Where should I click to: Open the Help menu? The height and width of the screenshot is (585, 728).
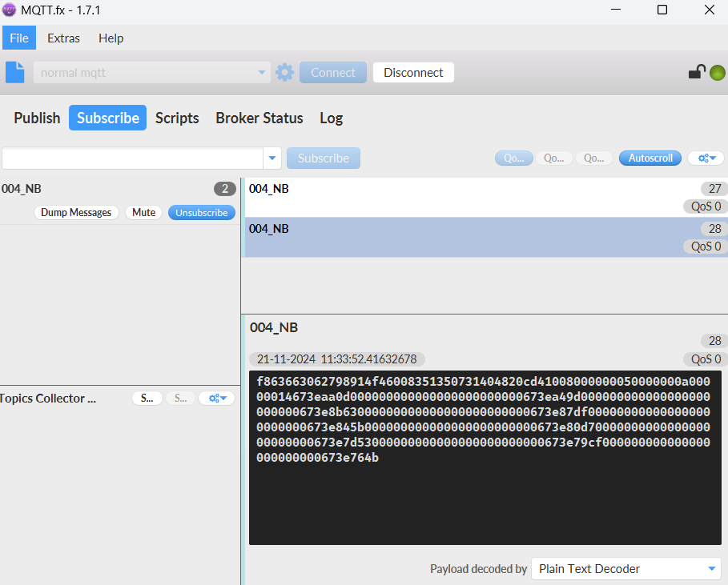tap(111, 38)
